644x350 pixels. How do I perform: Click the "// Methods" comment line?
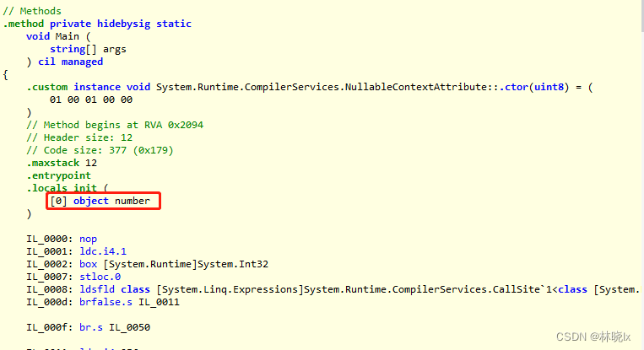click(x=32, y=11)
